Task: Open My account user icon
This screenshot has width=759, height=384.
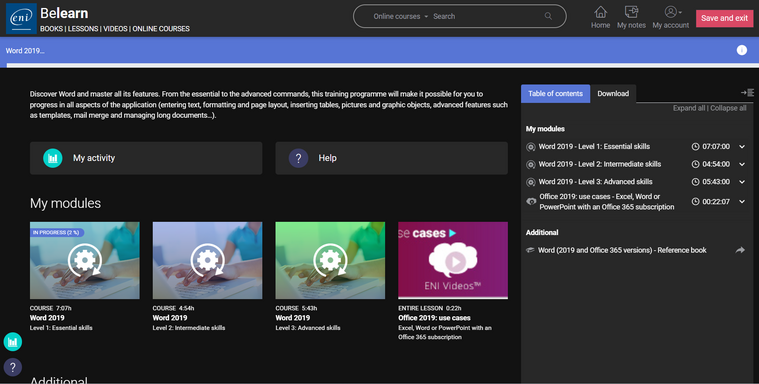Action: 670,12
